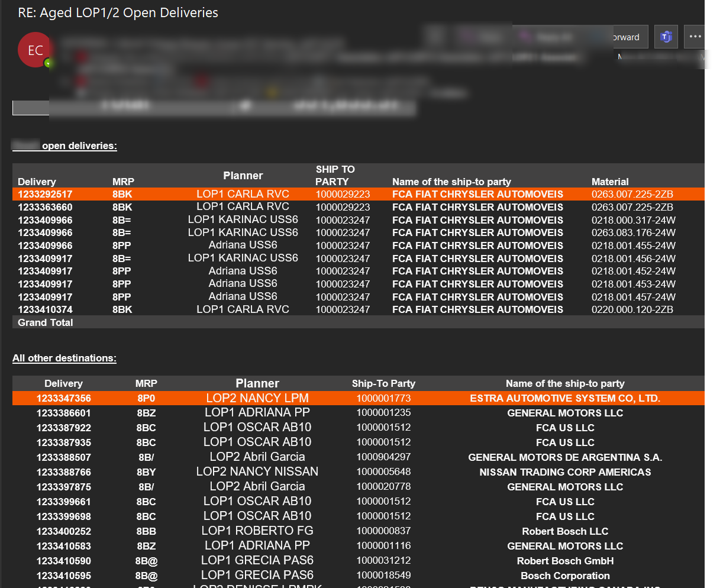
Task: Click ship-to party 1000904297
Action: tap(383, 457)
